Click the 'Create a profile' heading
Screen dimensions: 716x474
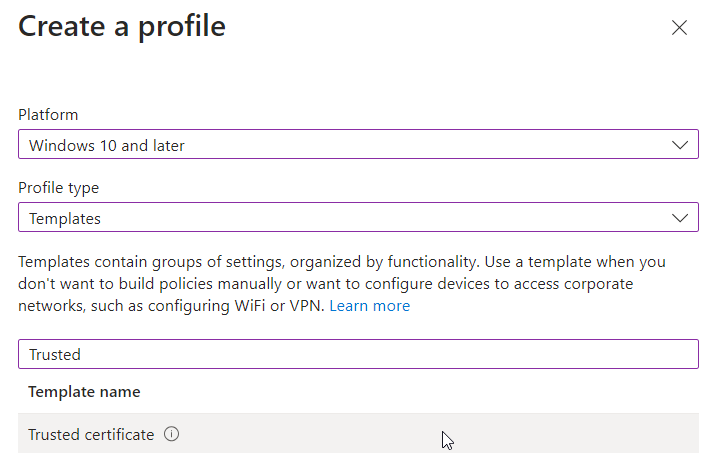pos(122,27)
